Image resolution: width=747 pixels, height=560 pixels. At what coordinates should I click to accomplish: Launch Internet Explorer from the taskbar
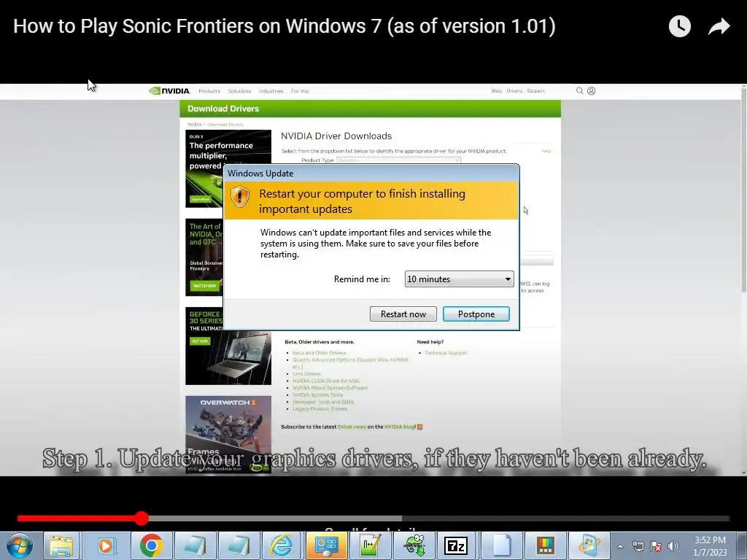pos(282,545)
